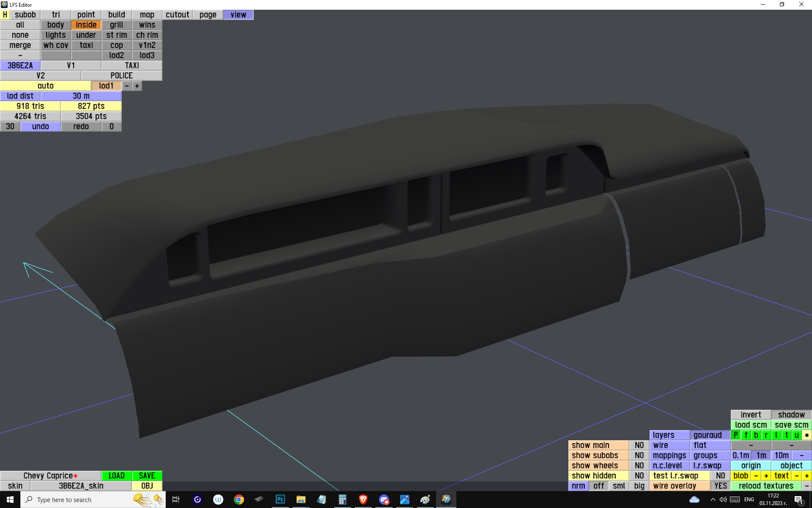Increase lod level with plus button
This screenshot has width=812, height=508.
pyautogui.click(x=137, y=86)
